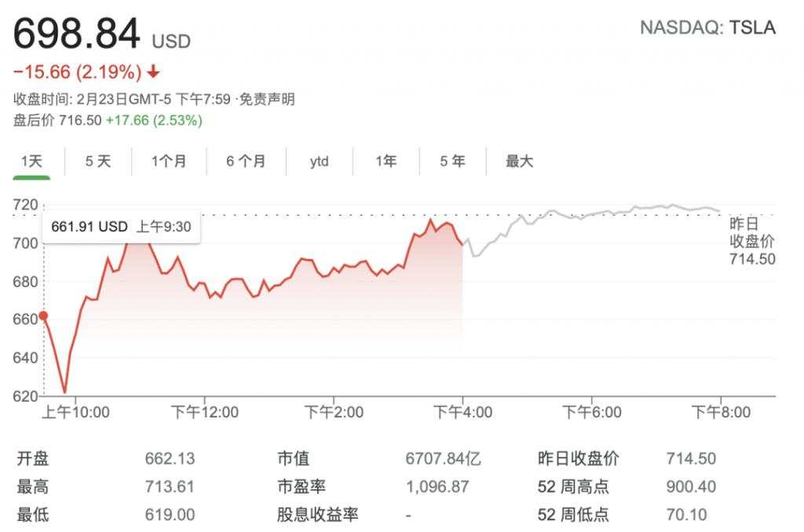Select the 1天 time range tab
This screenshot has width=804, height=532.
point(31,162)
